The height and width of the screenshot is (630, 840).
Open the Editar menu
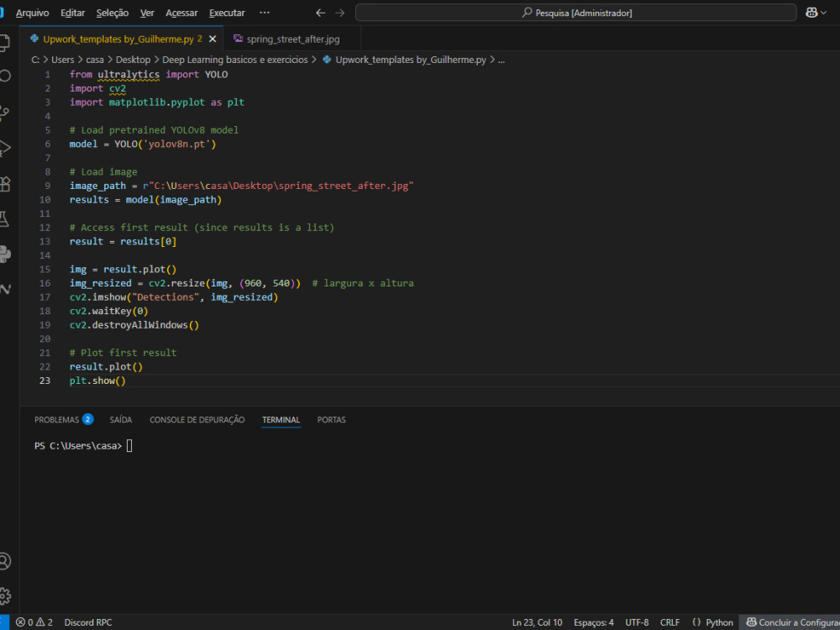(73, 13)
